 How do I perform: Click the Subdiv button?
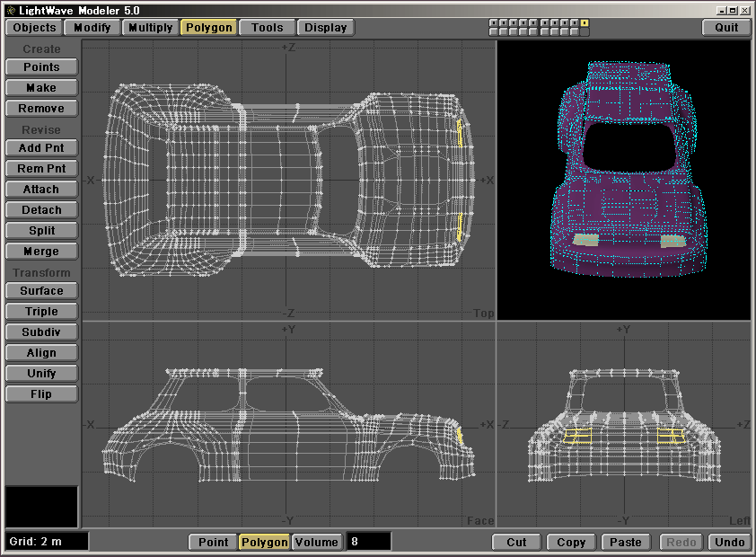[x=41, y=332]
